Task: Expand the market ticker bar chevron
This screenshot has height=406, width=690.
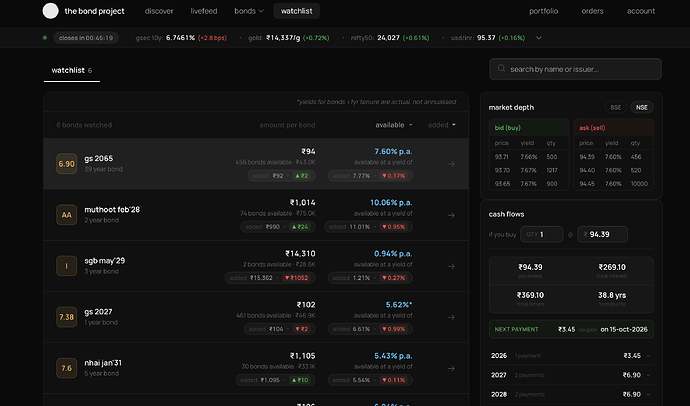Action: [x=539, y=38]
